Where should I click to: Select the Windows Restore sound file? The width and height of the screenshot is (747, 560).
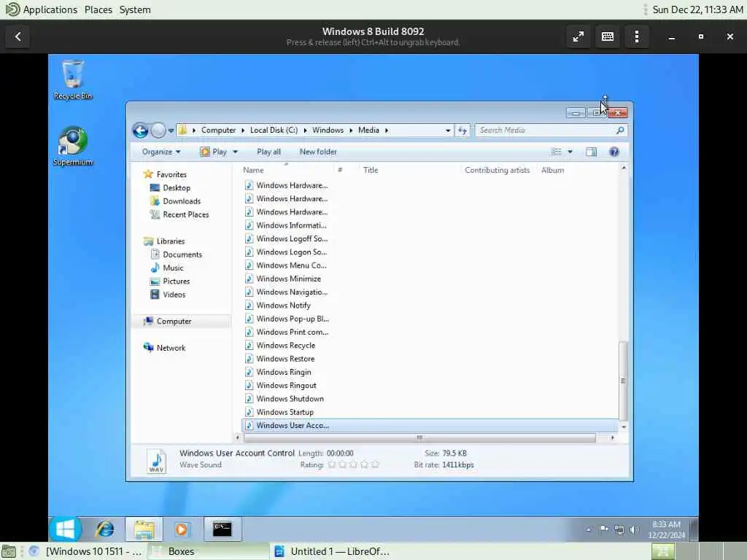(x=285, y=359)
